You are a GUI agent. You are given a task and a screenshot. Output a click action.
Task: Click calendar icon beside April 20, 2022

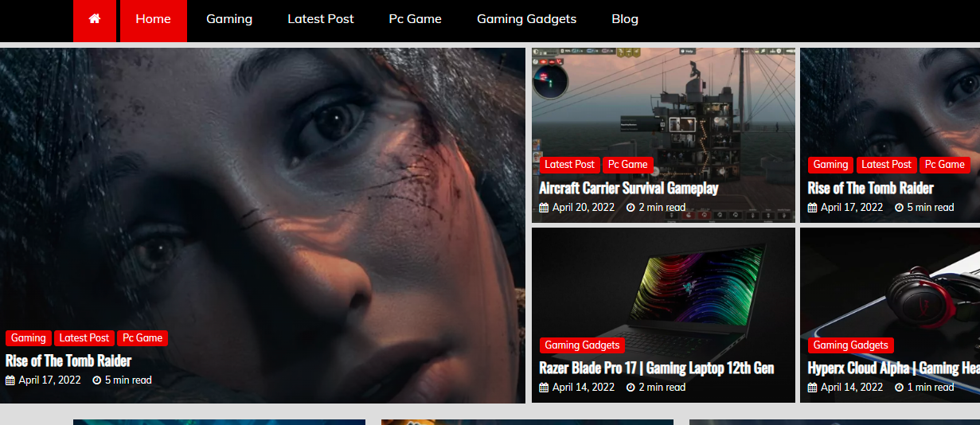point(544,208)
